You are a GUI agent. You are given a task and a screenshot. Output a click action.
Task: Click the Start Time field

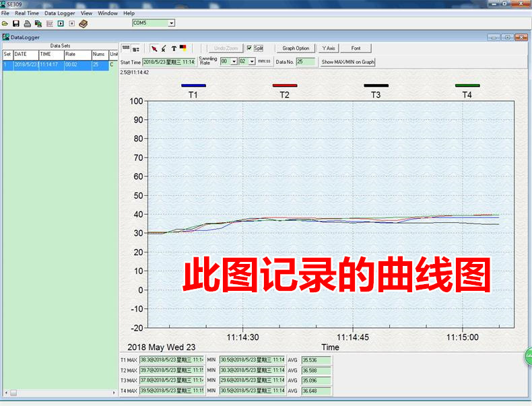pos(169,62)
